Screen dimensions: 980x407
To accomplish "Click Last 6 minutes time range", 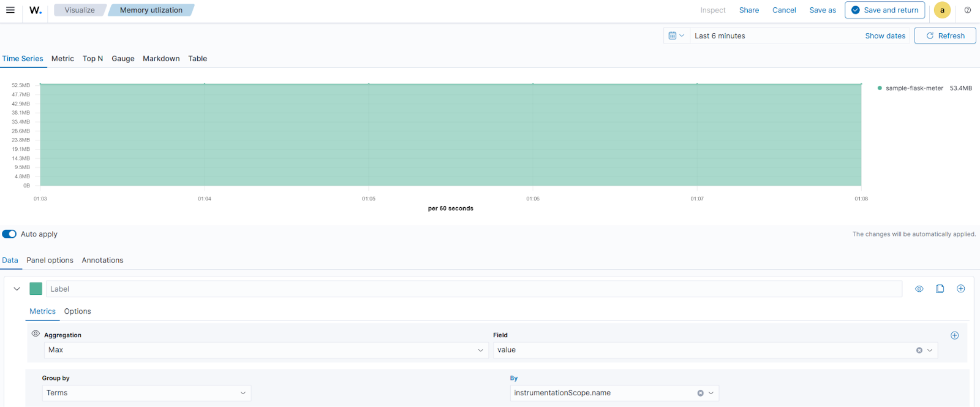I will pyautogui.click(x=720, y=36).
